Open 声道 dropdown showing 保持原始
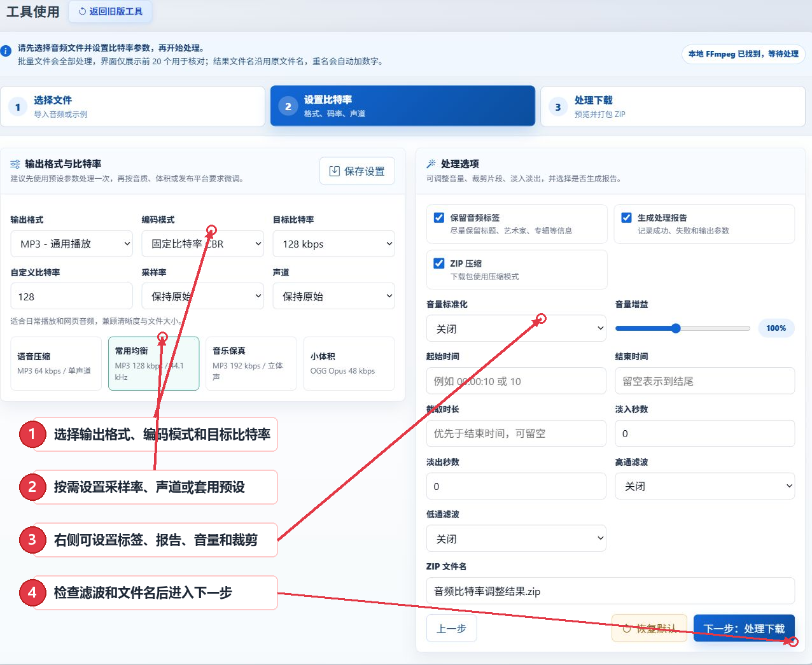Viewport: 812px width, 665px height. click(x=334, y=297)
